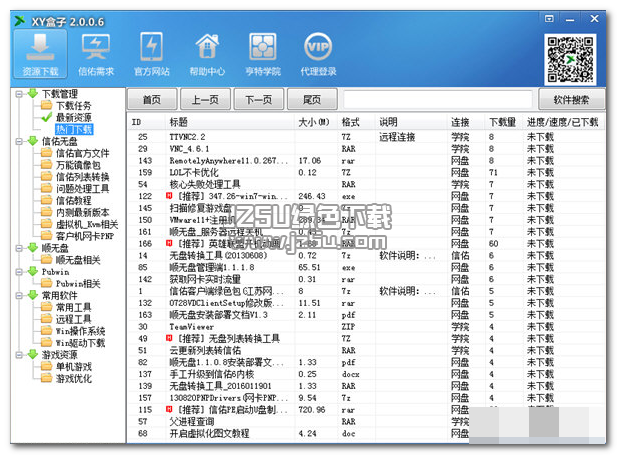
Task: Select the 核心失败处理工具 row
Action: tap(366, 184)
